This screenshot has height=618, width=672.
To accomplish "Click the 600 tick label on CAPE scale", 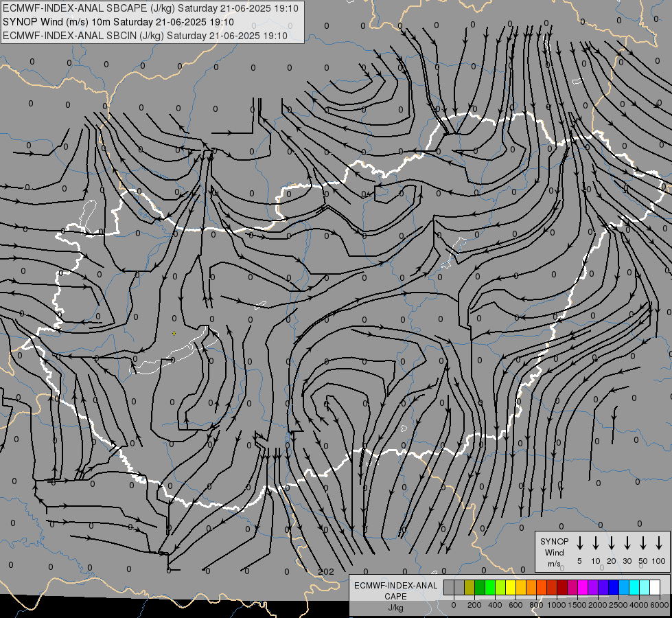I will pyautogui.click(x=515, y=605).
